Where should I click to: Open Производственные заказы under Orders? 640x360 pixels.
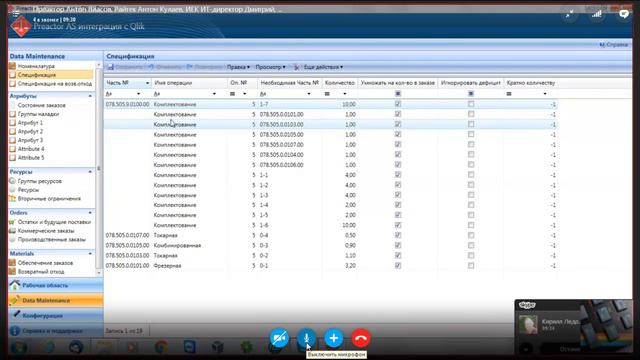click(51, 240)
